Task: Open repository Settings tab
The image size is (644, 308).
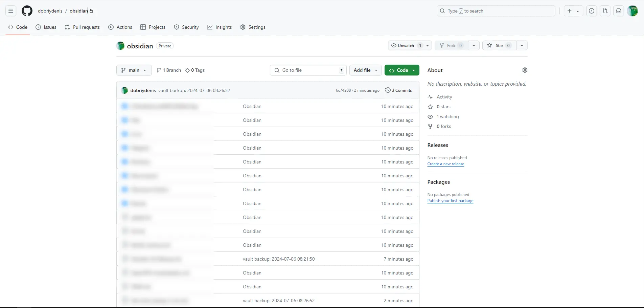Action: tap(253, 27)
